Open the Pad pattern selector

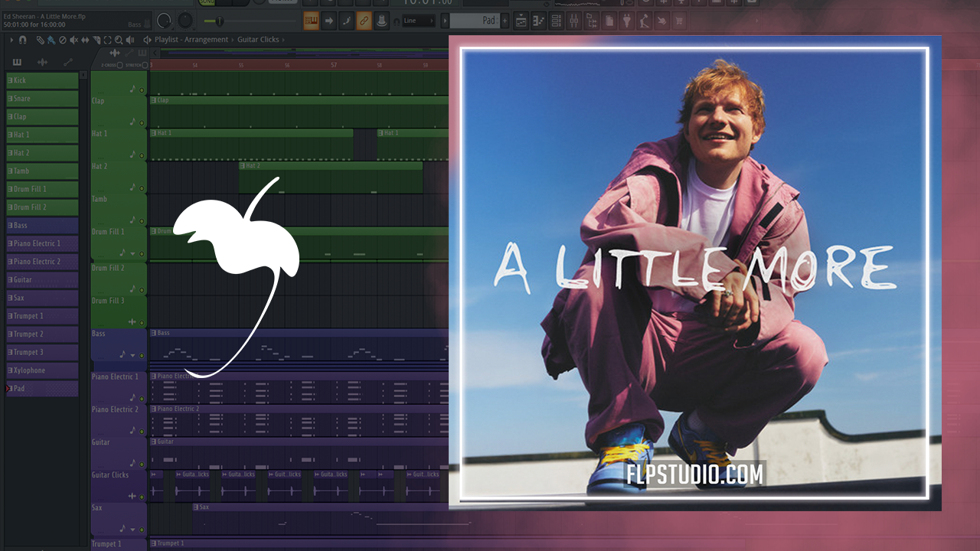(x=475, y=21)
